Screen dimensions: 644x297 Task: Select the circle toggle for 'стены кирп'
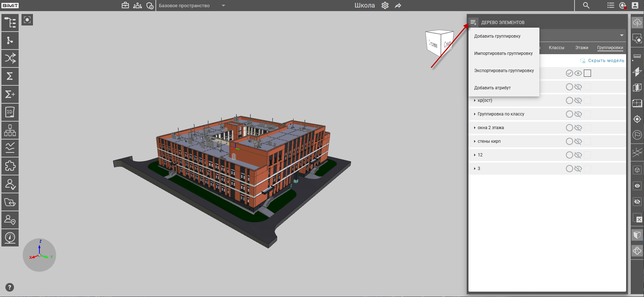(569, 141)
